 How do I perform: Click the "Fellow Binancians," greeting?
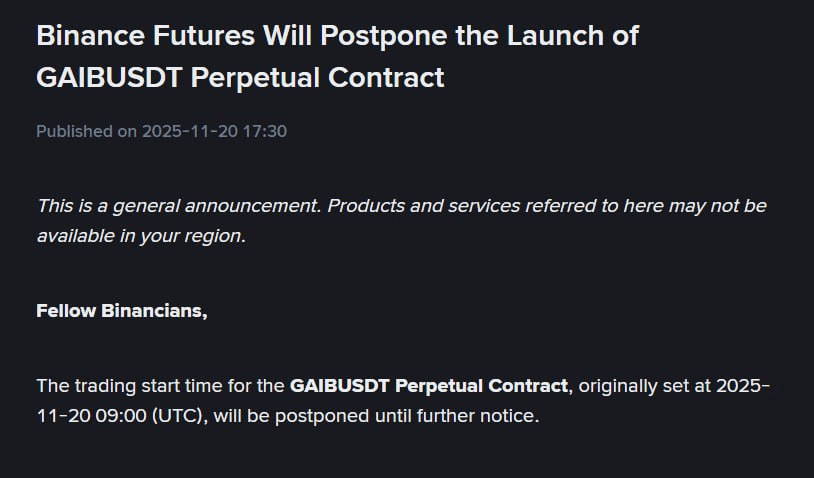(122, 310)
